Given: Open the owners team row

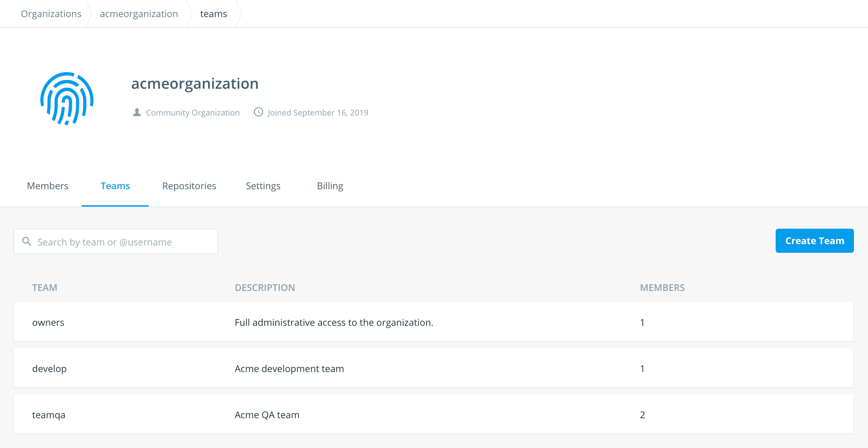Looking at the screenshot, I should 48,322.
